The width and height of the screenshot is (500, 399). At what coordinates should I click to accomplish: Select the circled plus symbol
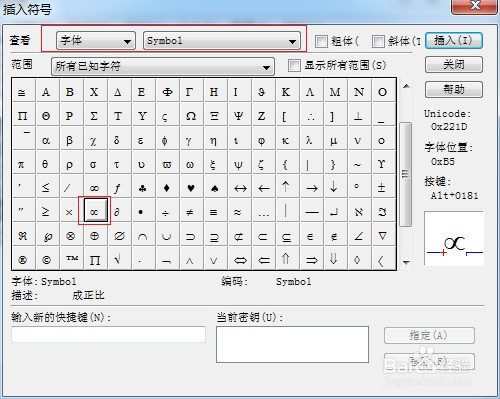94,236
